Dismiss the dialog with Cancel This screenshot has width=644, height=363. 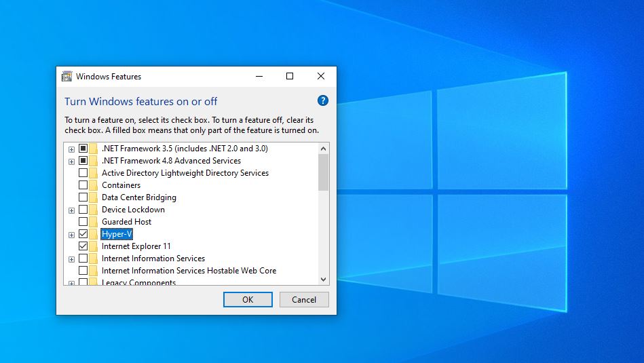coord(304,300)
